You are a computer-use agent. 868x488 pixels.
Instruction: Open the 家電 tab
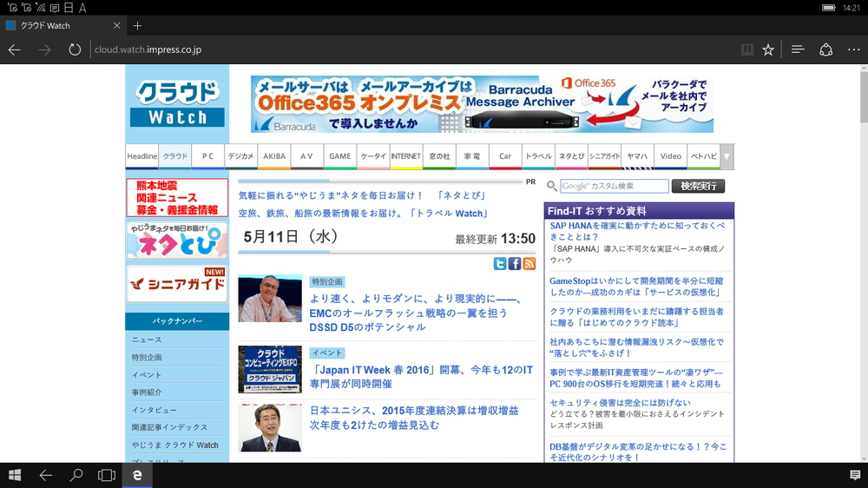click(472, 156)
